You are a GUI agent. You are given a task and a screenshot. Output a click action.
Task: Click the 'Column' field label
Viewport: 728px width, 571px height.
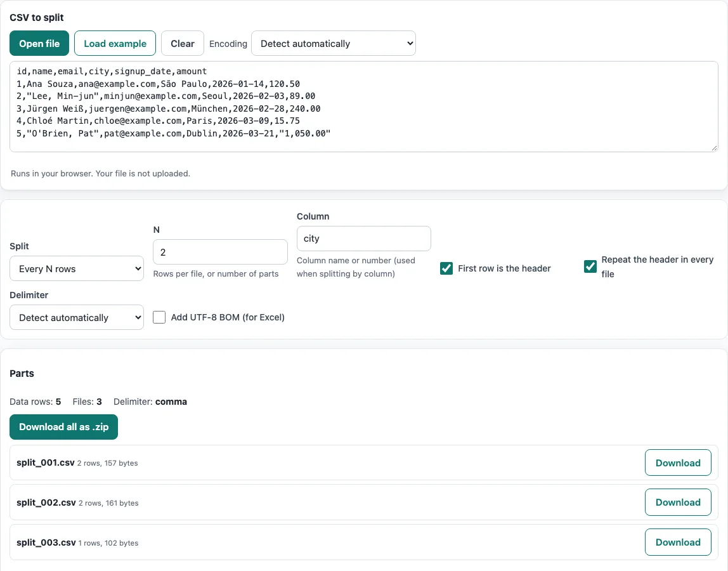click(313, 216)
